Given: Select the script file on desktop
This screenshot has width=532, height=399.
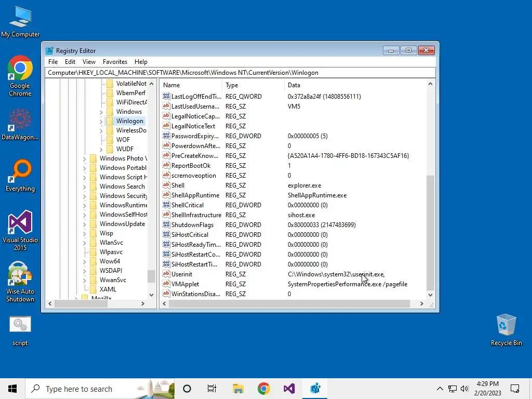Looking at the screenshot, I should click(x=20, y=331).
